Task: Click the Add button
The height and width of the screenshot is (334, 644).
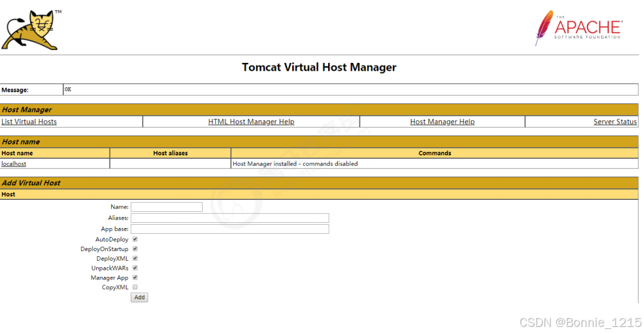Action: (139, 297)
